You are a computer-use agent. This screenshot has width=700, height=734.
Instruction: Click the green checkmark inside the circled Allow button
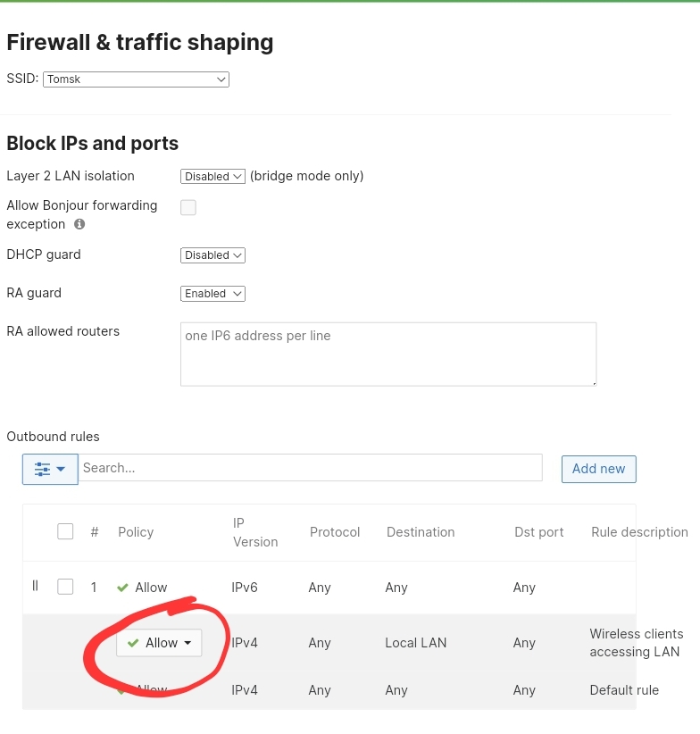(x=135, y=642)
